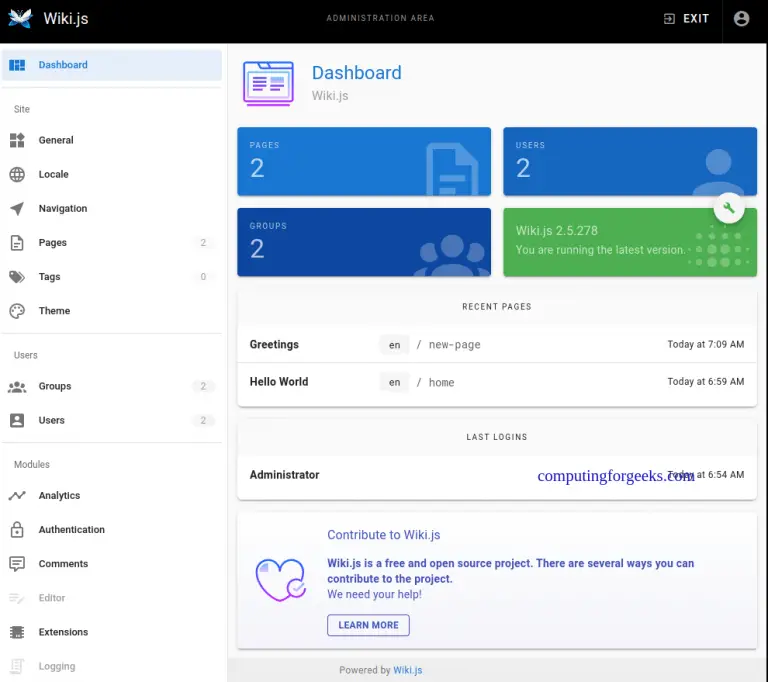Viewport: 768px width, 682px height.
Task: Click the Authentication lock icon
Action: tap(17, 530)
